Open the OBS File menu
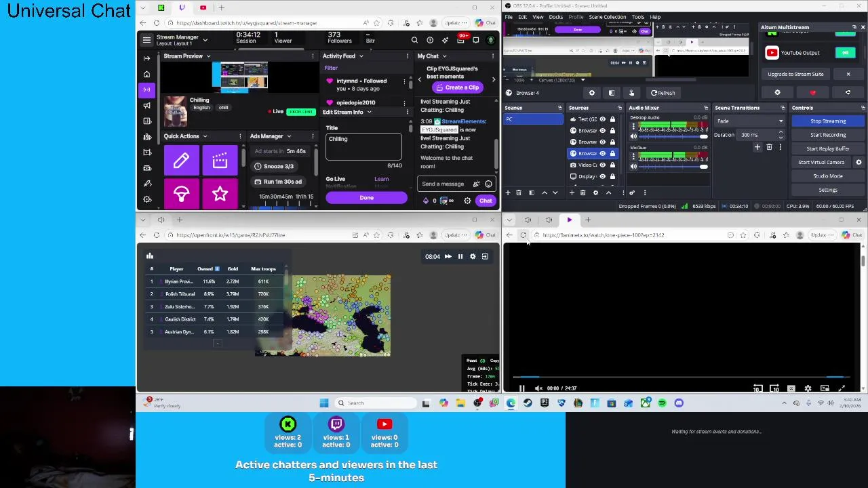The image size is (868, 488). tap(509, 17)
